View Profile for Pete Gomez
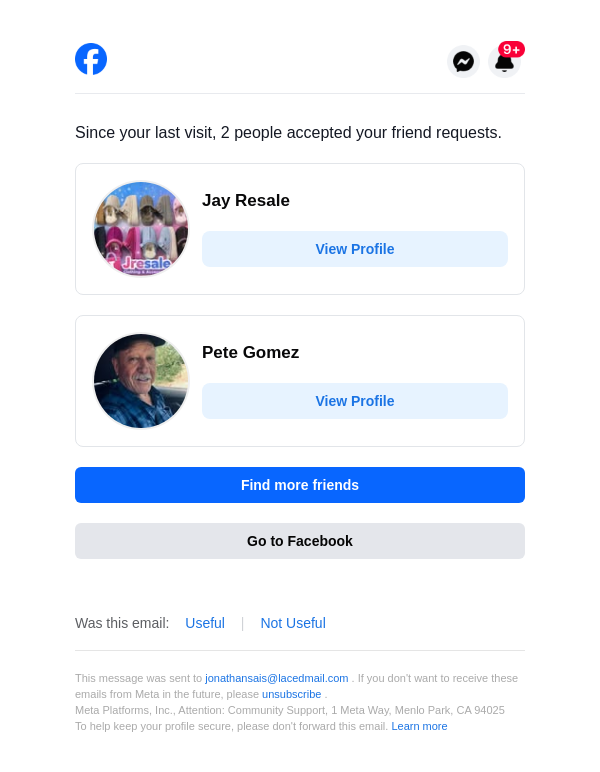 (x=355, y=401)
